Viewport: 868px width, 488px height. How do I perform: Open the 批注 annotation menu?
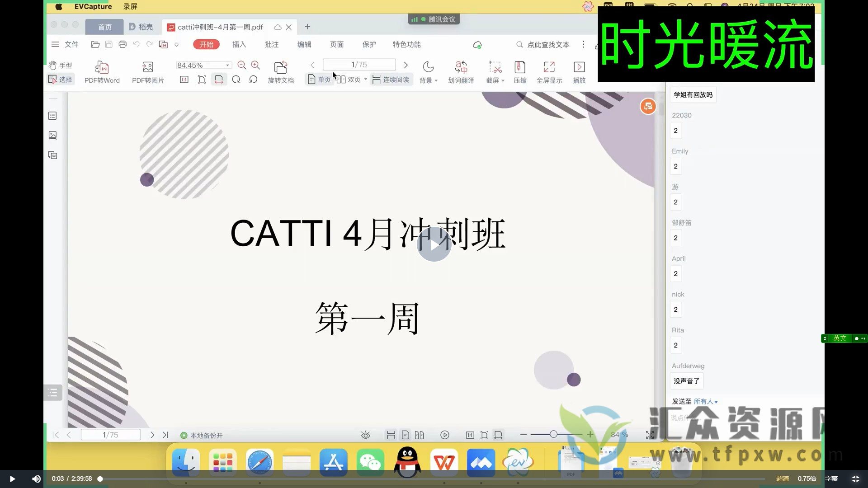click(x=271, y=44)
